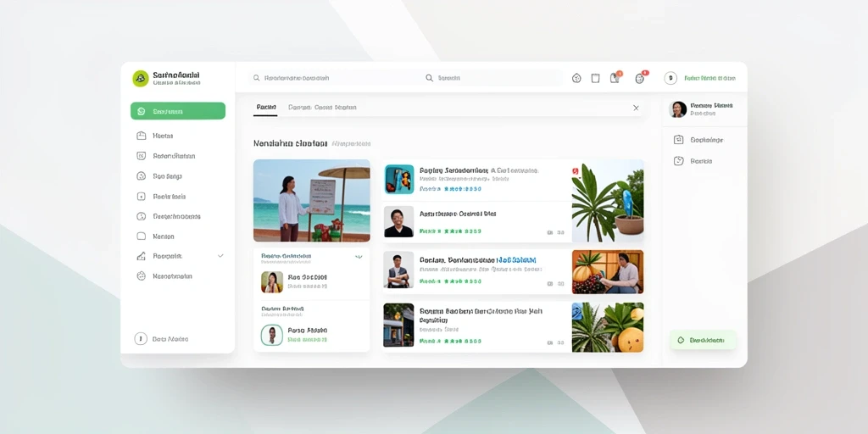Open the teal app icon thumbnail in first row
The image size is (868, 434).
(x=399, y=180)
